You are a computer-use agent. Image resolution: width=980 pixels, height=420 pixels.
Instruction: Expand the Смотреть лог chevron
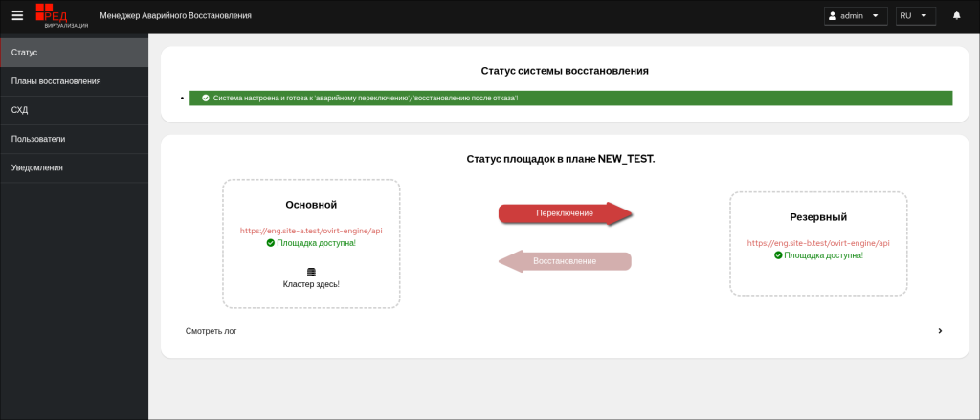(x=940, y=331)
